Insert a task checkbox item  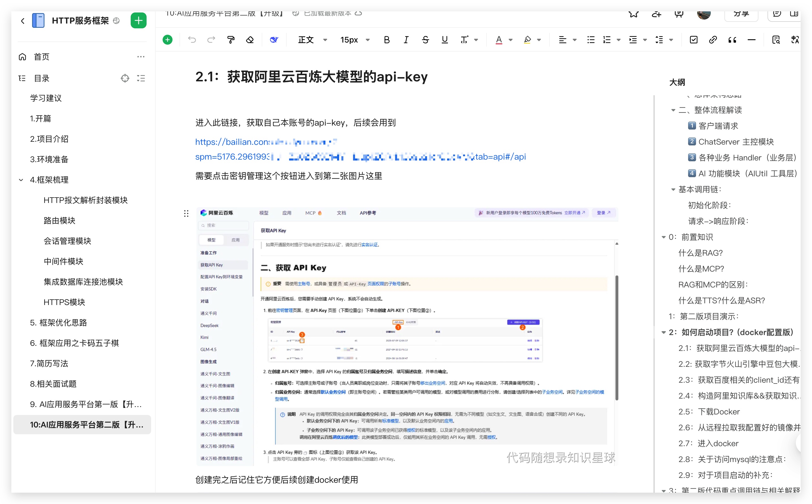[x=693, y=40]
